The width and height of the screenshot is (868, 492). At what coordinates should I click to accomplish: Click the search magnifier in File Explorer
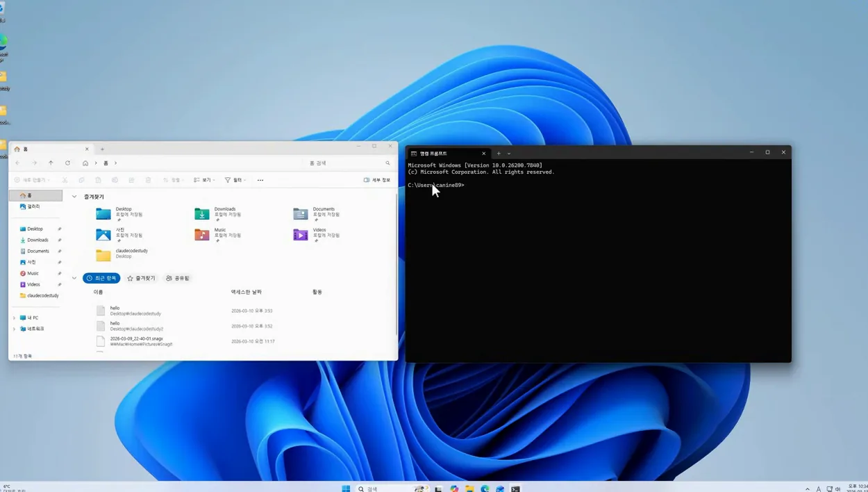(x=387, y=163)
